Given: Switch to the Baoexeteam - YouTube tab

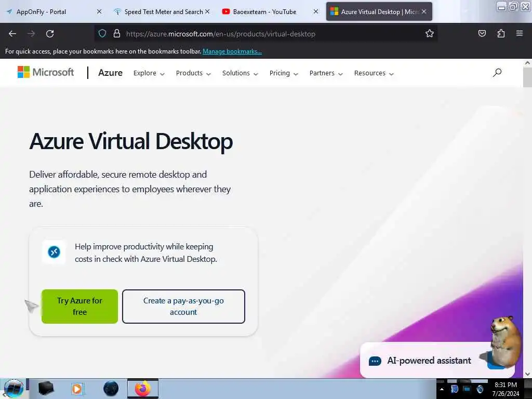Looking at the screenshot, I should tap(271, 11).
